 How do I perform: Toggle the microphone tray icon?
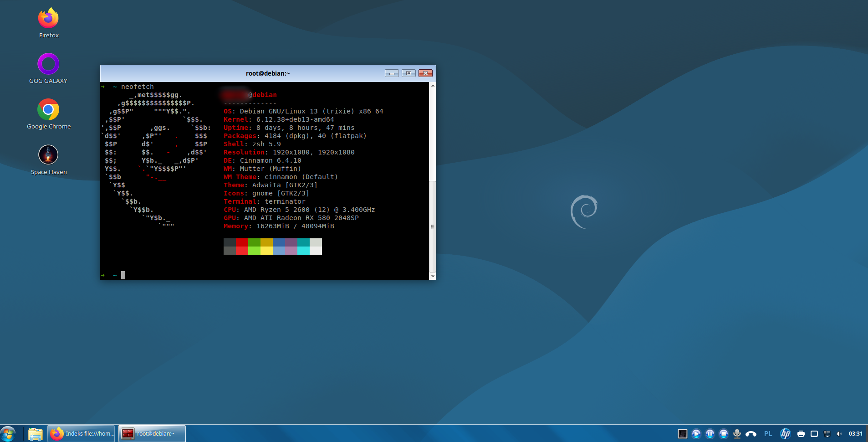click(x=737, y=434)
